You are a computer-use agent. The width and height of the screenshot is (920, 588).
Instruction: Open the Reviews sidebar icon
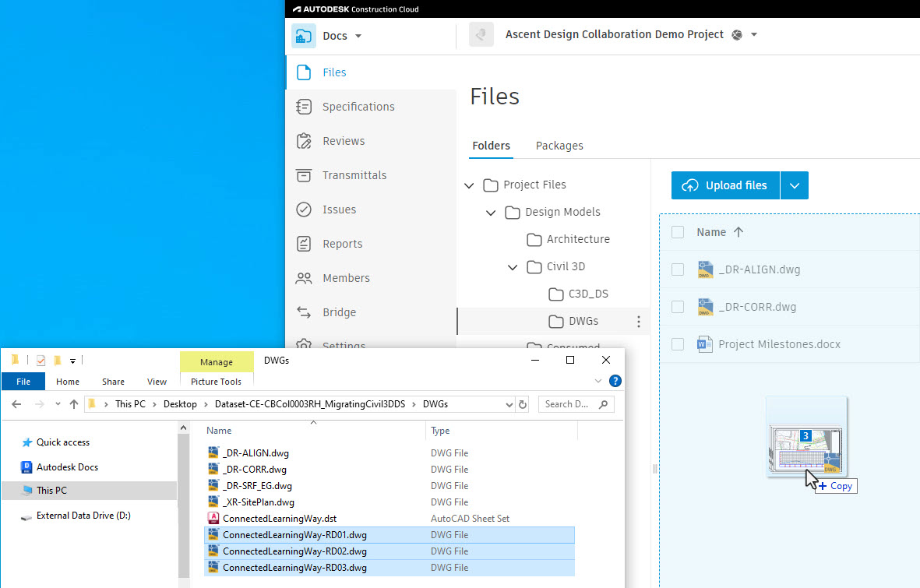click(304, 141)
